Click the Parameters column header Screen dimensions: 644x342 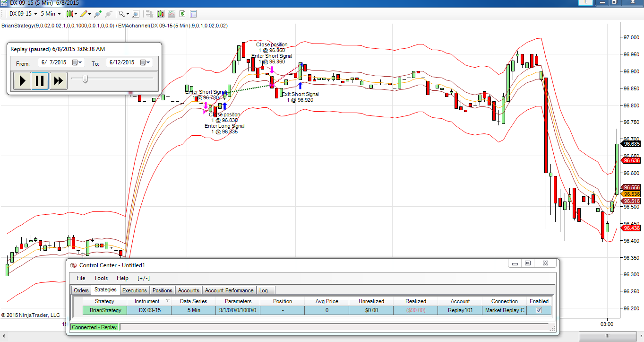coord(238,301)
